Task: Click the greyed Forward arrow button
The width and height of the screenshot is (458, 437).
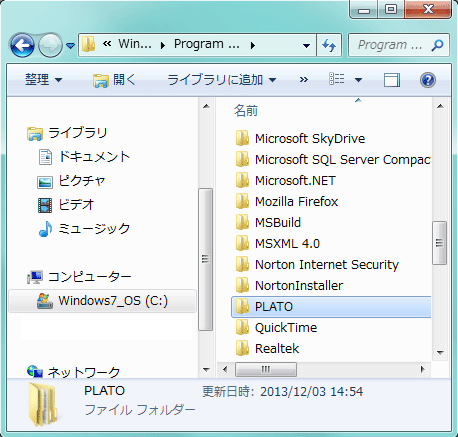Action: tap(50, 45)
